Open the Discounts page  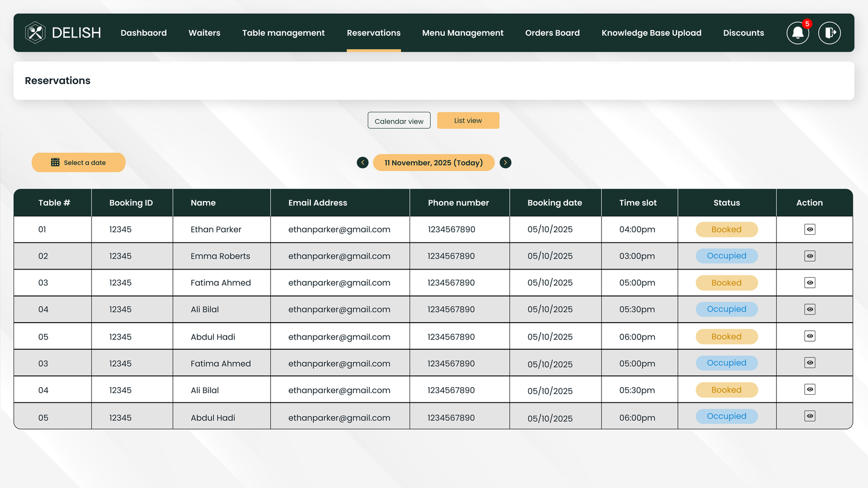744,33
